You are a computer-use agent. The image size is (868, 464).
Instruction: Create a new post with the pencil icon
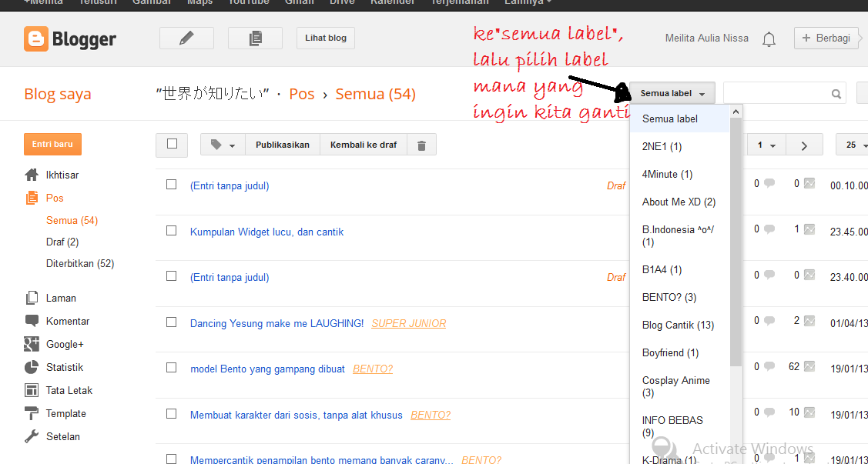coord(186,37)
